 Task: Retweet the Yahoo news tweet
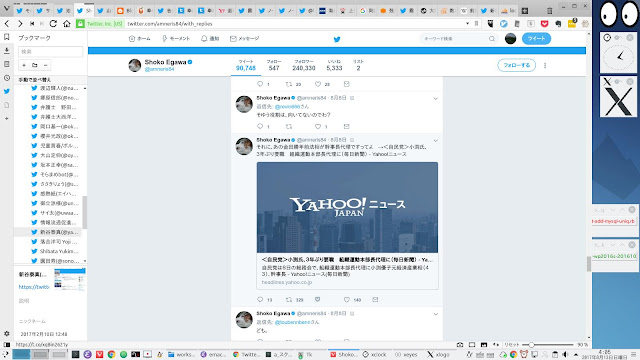289,300
